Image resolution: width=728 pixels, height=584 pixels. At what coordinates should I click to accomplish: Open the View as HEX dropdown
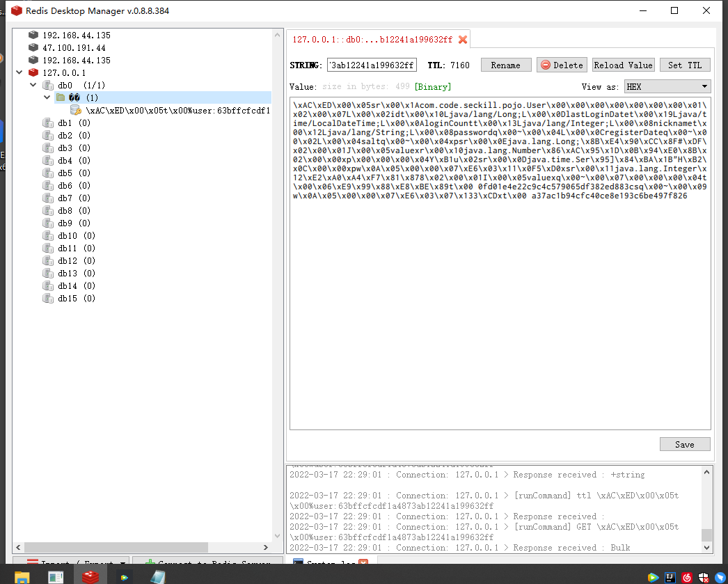pyautogui.click(x=667, y=86)
